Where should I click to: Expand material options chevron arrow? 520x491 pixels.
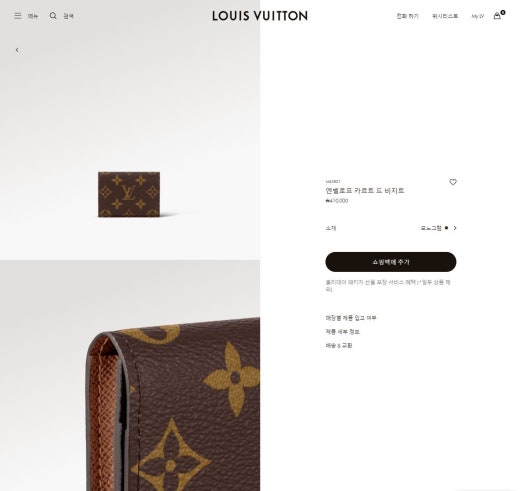click(455, 228)
